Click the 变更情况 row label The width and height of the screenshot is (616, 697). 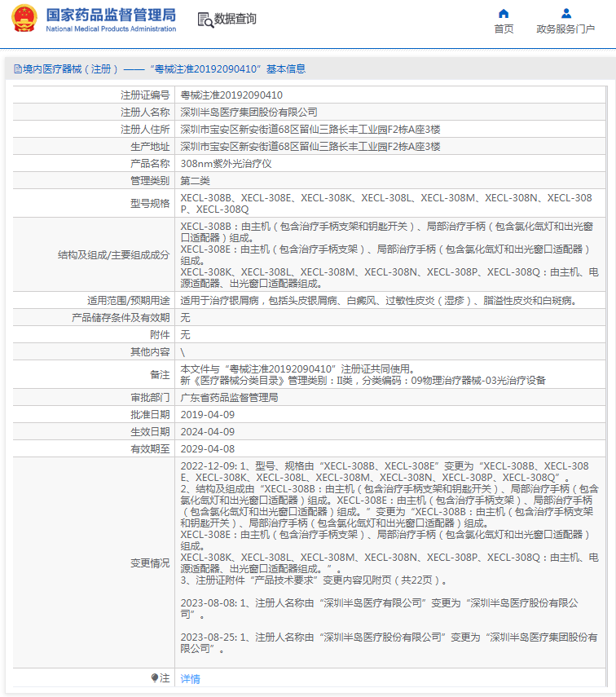pos(150,562)
